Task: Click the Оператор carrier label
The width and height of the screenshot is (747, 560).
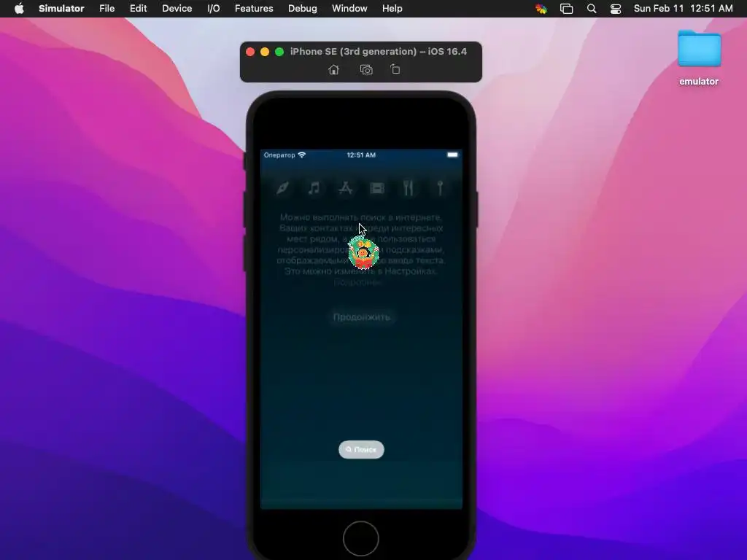Action: coord(279,155)
